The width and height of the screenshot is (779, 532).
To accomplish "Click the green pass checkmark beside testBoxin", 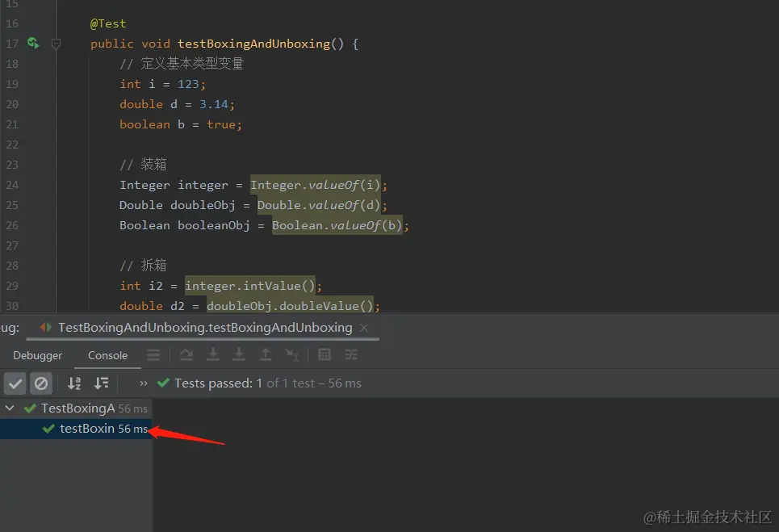I will (x=48, y=429).
